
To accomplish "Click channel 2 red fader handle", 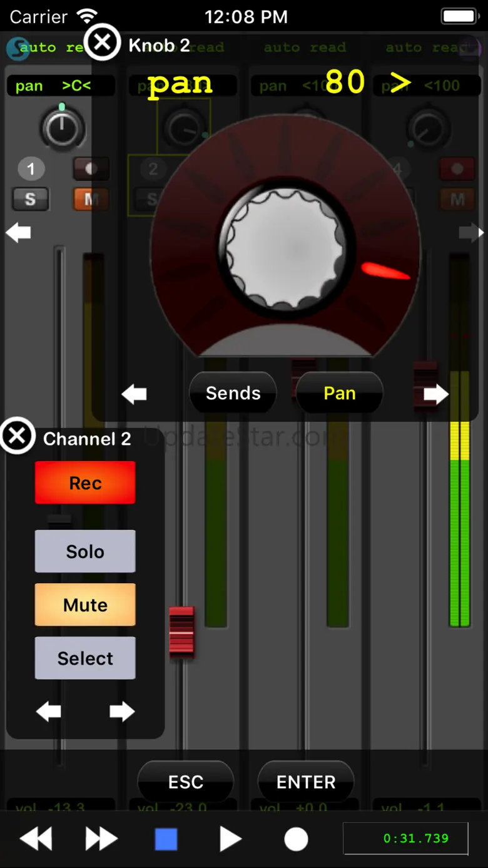I will (182, 631).
